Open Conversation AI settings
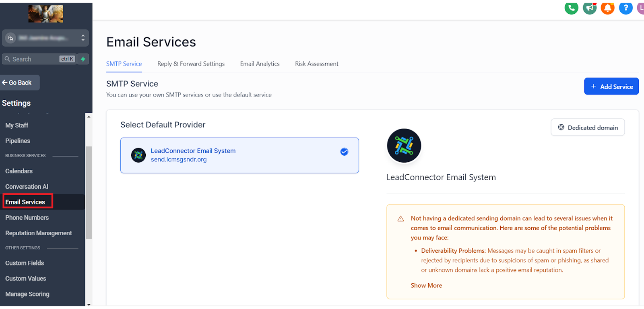 click(x=27, y=187)
